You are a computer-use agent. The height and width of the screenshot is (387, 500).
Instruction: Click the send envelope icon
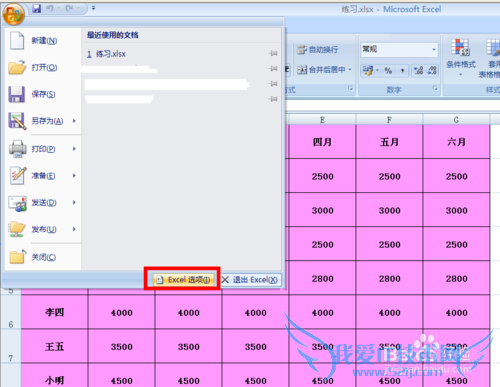tap(18, 203)
